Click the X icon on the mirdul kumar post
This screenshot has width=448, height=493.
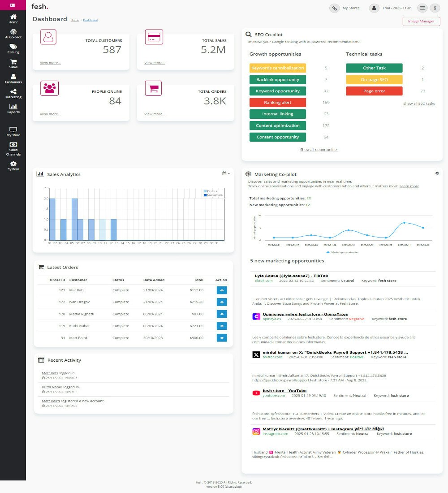point(256,355)
